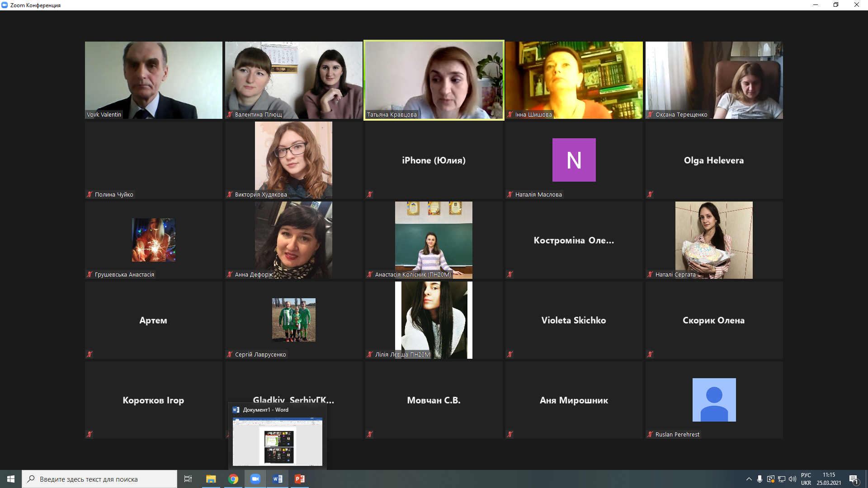
Task: Select Татьяна Кравцова video tile
Action: pyautogui.click(x=434, y=80)
